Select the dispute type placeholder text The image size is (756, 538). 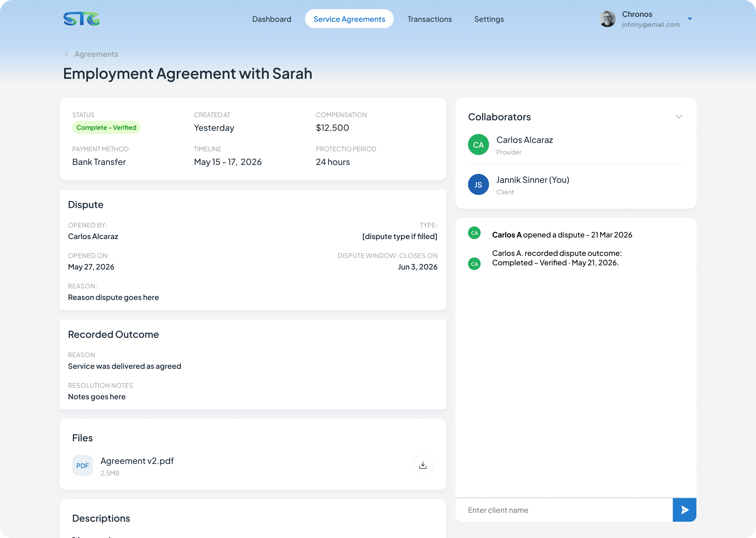pos(400,236)
